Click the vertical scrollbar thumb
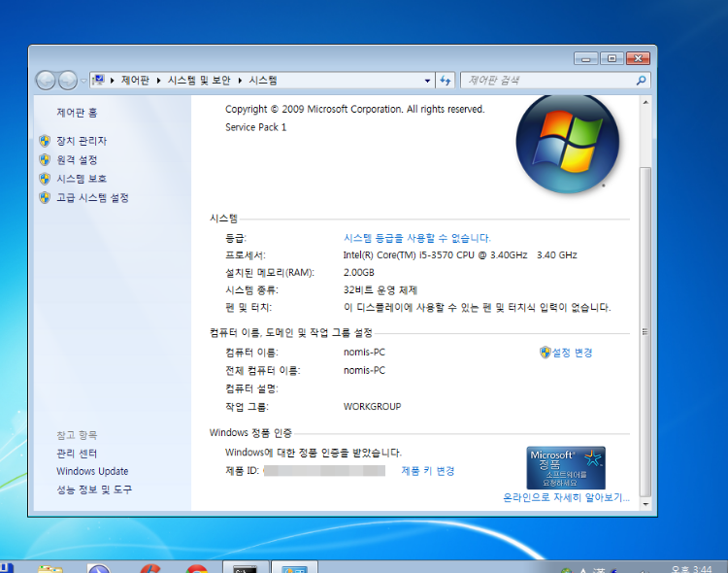 [x=645, y=331]
